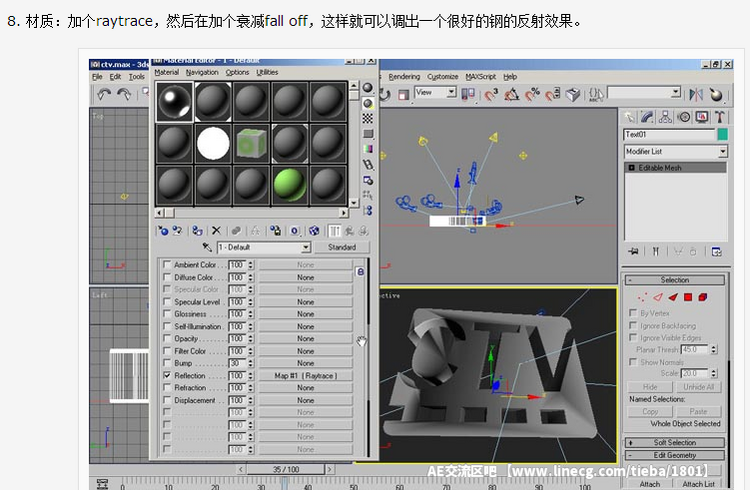Click the Sample Type sphere icon
This screenshot has width=750, height=490.
[x=367, y=88]
